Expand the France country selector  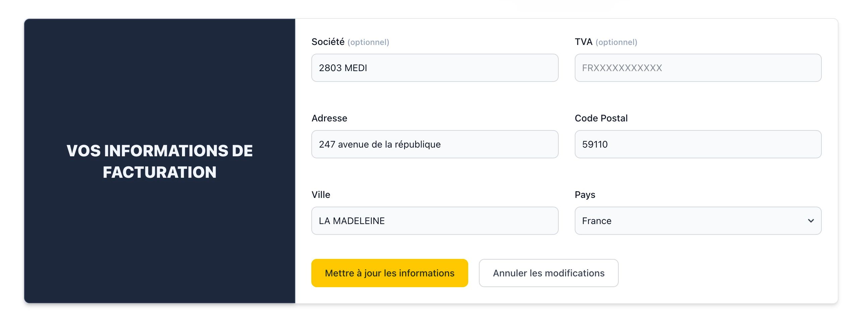[697, 221]
